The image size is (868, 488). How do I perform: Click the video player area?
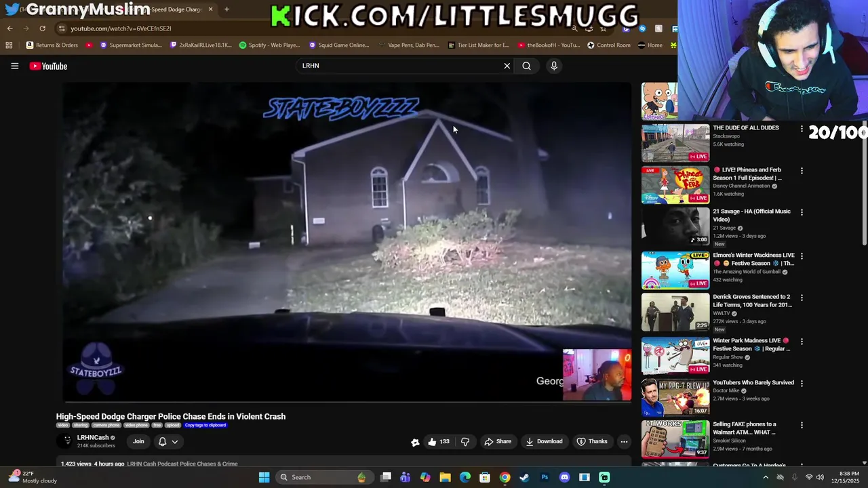point(347,242)
